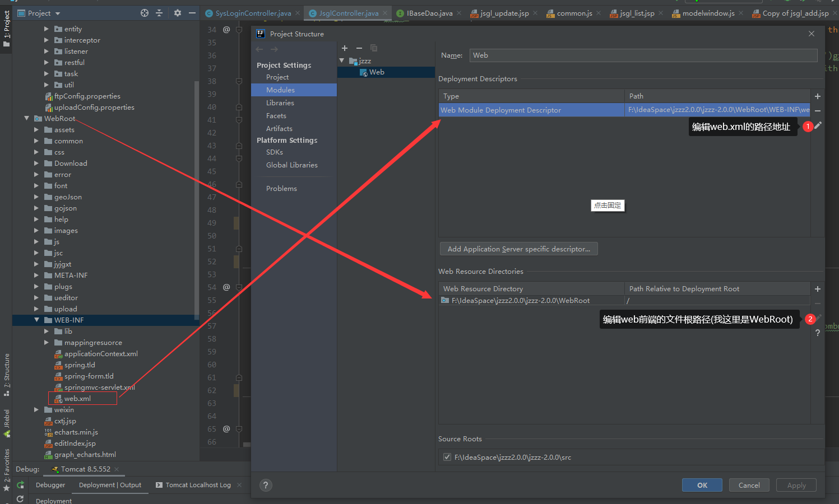Open the JRebel tool window
The height and width of the screenshot is (504, 839).
coord(6,423)
